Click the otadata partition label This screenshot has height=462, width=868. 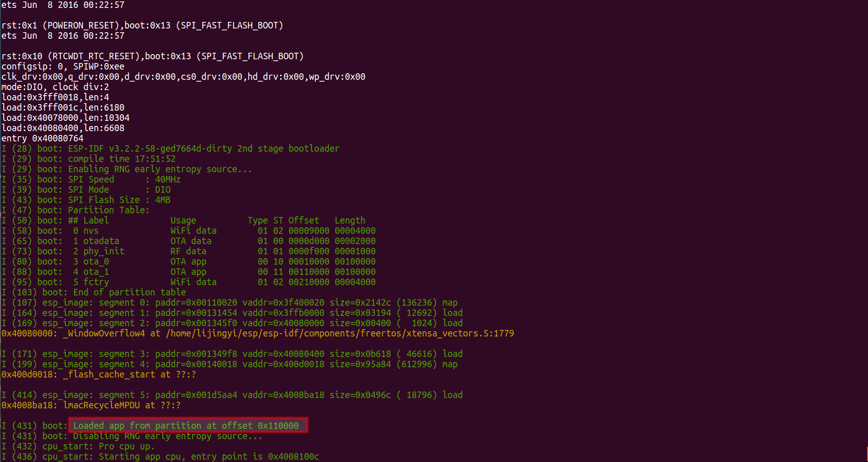point(101,241)
